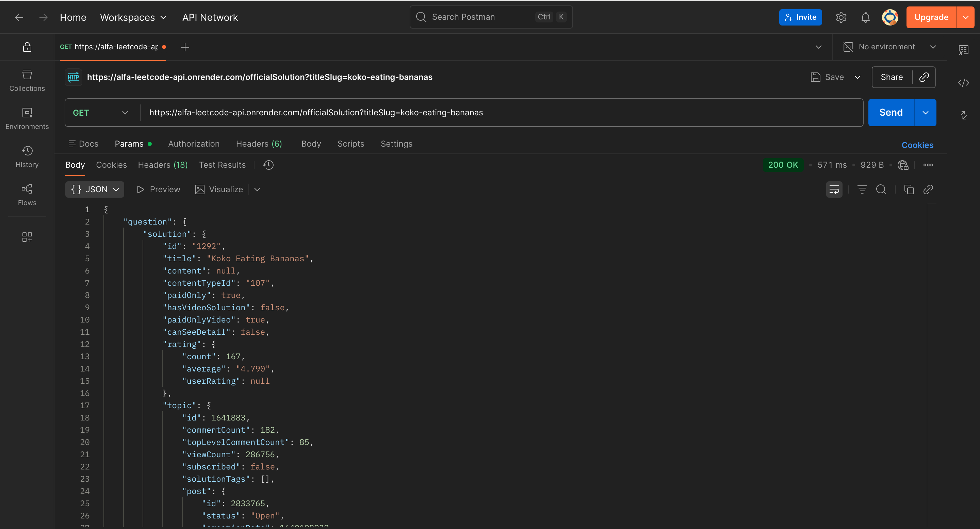Viewport: 980px width, 529px height.
Task: Open the code snippet panel icon
Action: coord(963,83)
